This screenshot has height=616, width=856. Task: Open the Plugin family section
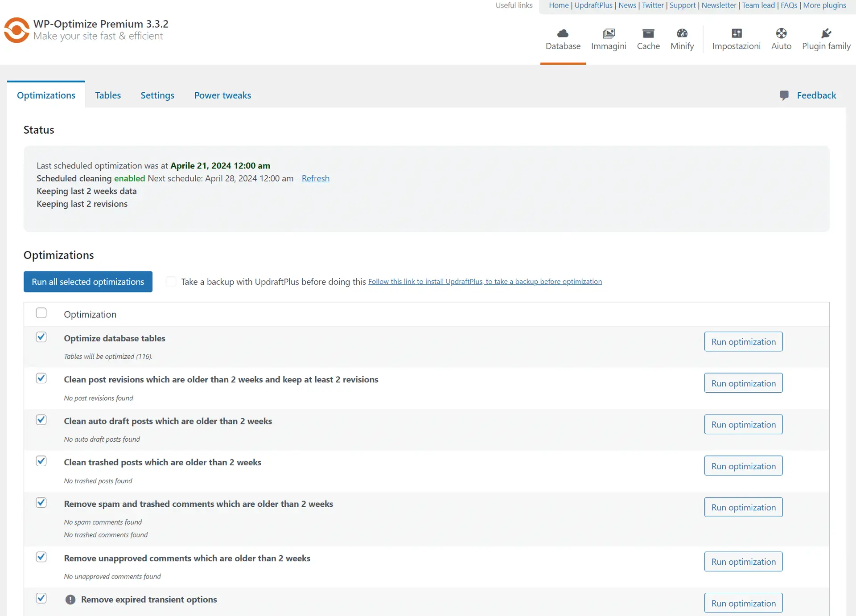coord(826,33)
